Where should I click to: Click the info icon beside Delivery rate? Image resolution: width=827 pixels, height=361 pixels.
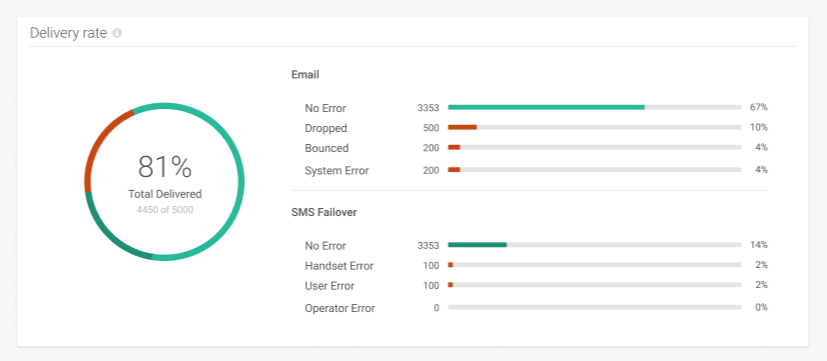coord(117,33)
